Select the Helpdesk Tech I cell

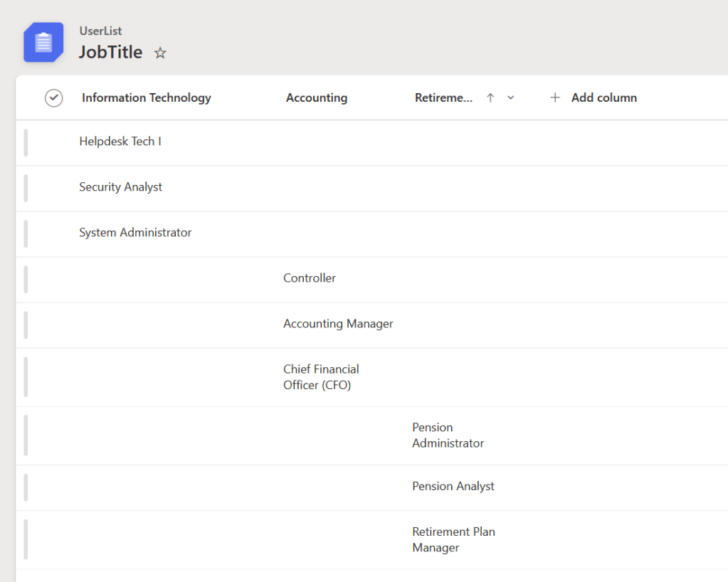[120, 141]
